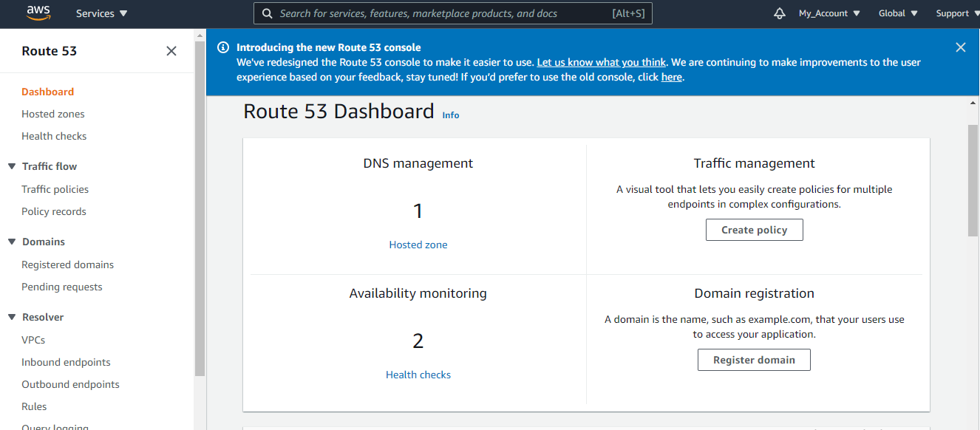Click the AWS logo icon
This screenshot has width=980, height=430.
(38, 13)
